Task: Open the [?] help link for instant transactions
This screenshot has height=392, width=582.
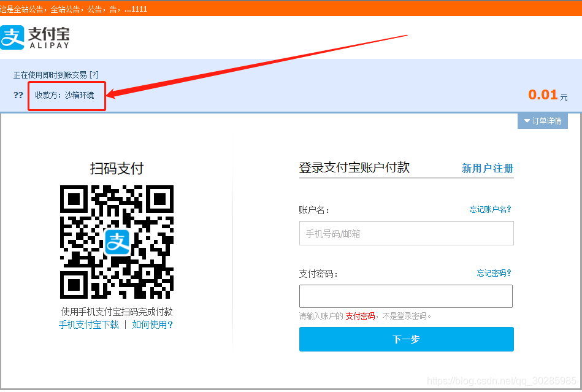Action: 94,75
